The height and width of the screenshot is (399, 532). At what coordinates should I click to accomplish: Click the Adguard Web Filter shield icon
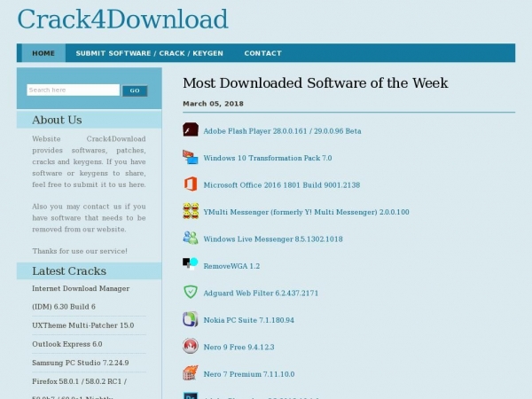tap(191, 292)
